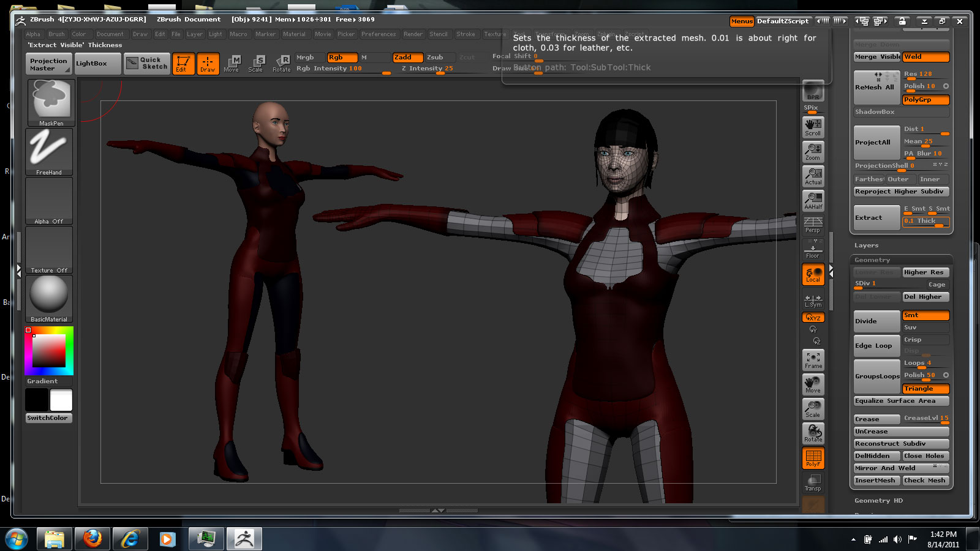Click the Rotate view icon in the right shelf
The width and height of the screenshot is (980, 551).
(x=813, y=433)
